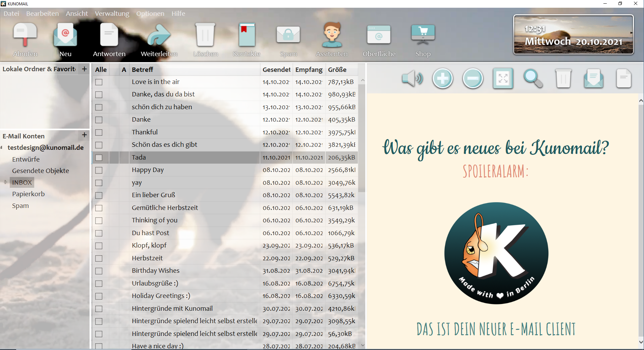
Task: Check the 'schön dich zu haben' row box
Action: pos(99,107)
